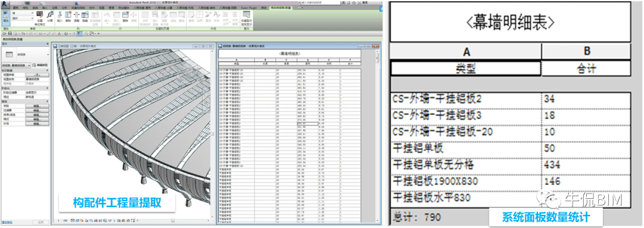Screen dimensions: 644x228
Task: Switch to the 管理 ribbon tab
Action: [112, 8]
